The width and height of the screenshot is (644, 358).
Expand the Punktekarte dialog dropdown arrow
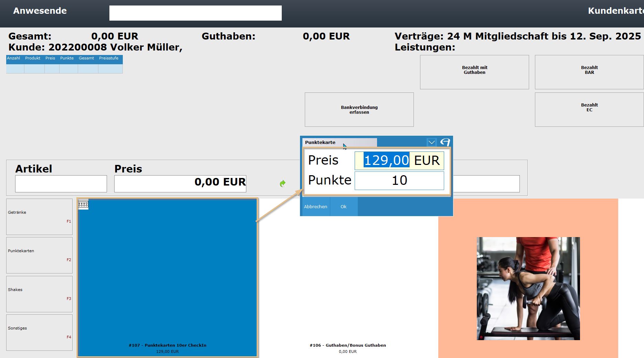(x=431, y=142)
